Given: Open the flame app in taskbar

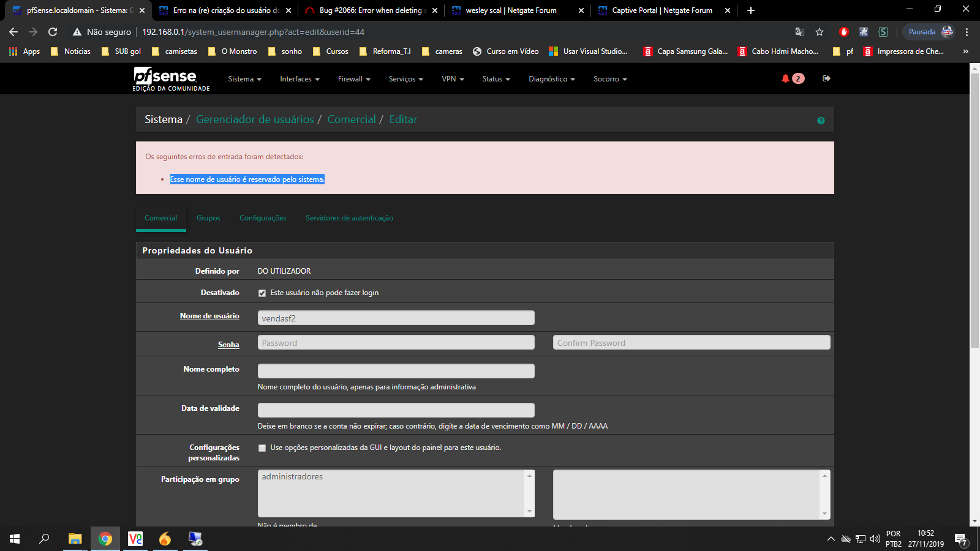Looking at the screenshot, I should [x=165, y=539].
